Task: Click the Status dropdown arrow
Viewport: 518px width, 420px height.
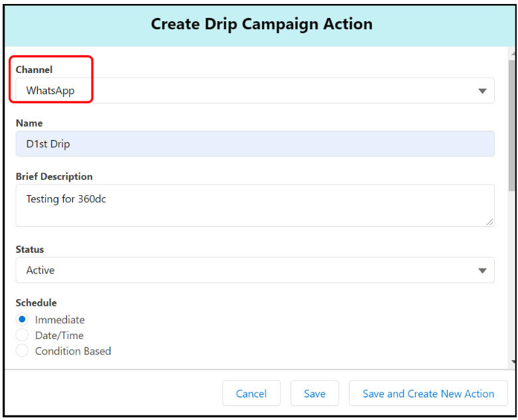Action: click(482, 271)
